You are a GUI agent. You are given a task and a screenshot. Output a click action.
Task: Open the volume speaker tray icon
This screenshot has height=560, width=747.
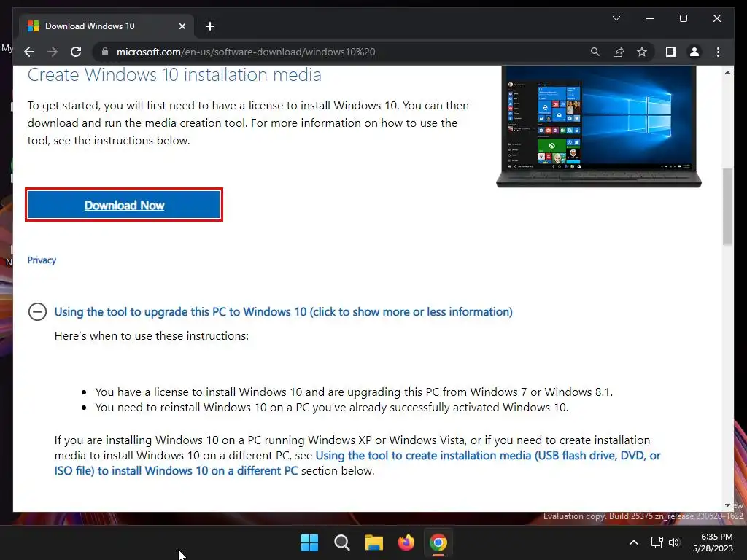pyautogui.click(x=673, y=542)
